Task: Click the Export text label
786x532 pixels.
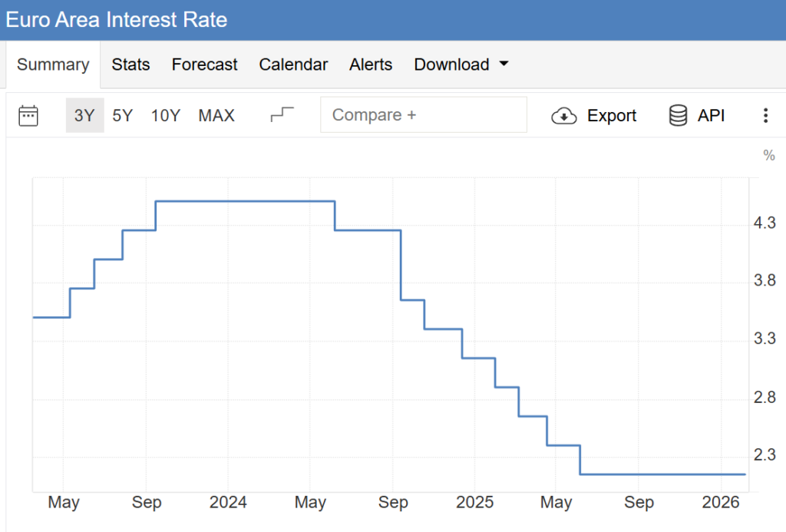Action: [x=612, y=116]
